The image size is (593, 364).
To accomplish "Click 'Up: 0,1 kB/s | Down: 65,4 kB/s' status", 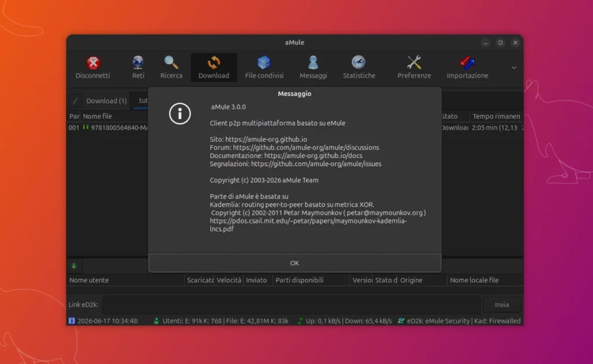I will [x=349, y=321].
